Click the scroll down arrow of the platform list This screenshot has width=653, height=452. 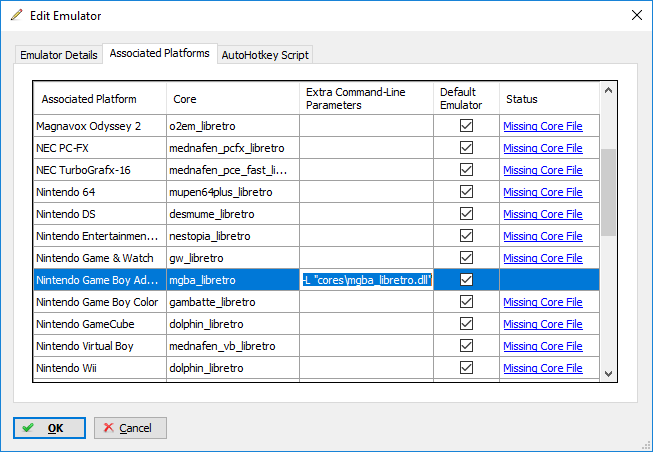(608, 374)
